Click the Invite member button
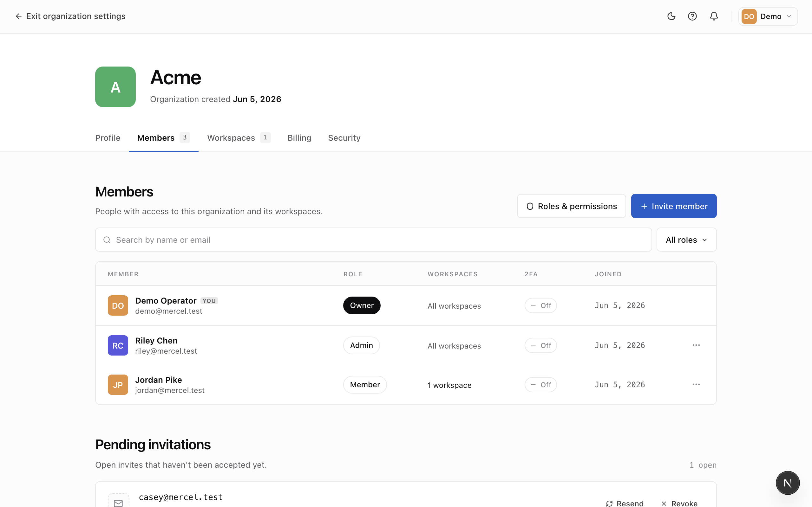 pos(674,206)
